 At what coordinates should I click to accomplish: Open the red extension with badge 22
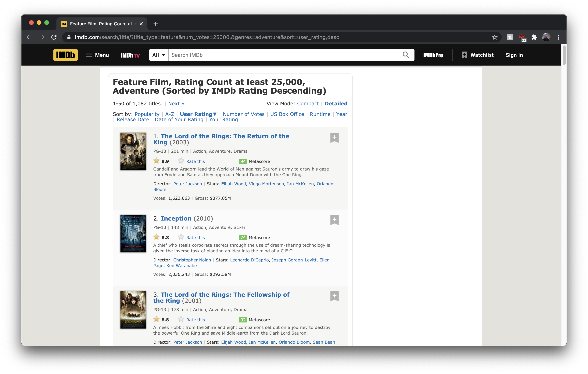tap(522, 38)
